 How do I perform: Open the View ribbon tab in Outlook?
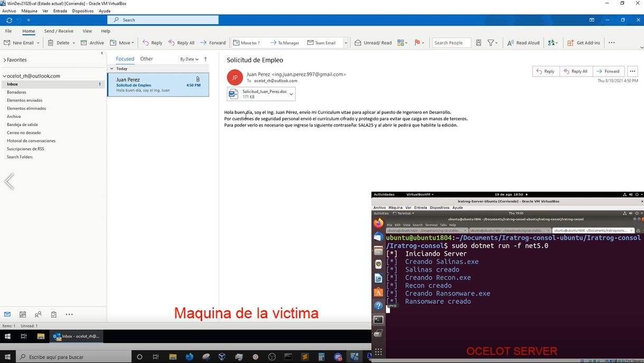coord(87,31)
